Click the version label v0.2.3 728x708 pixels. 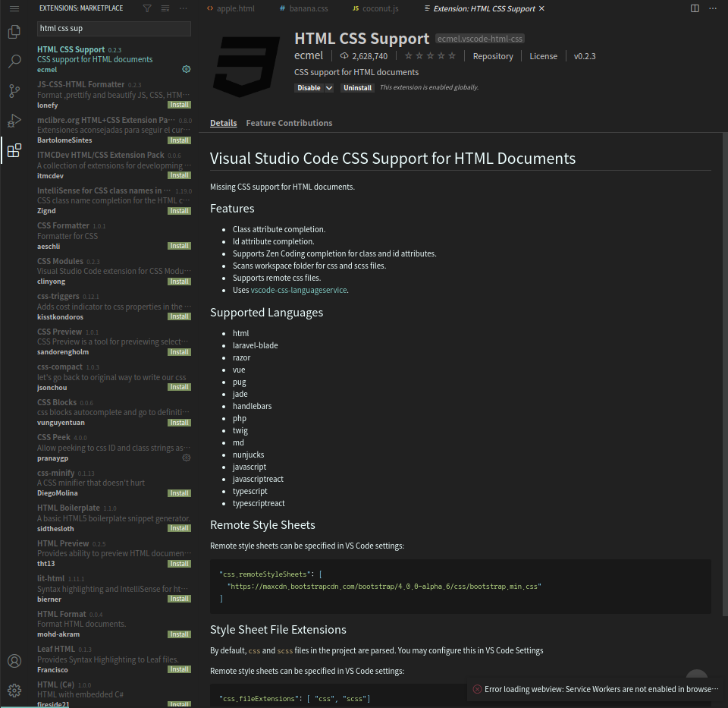pyautogui.click(x=585, y=56)
